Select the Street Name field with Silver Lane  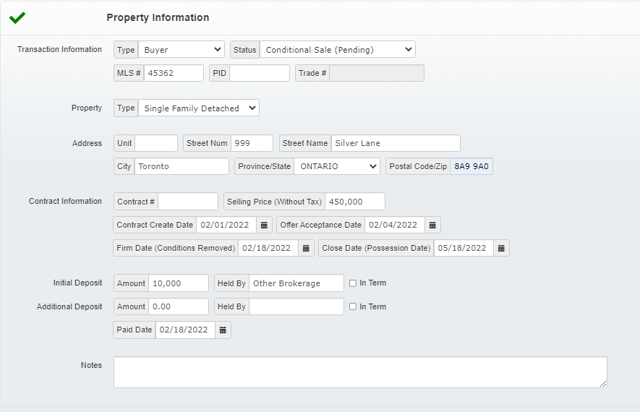point(395,143)
